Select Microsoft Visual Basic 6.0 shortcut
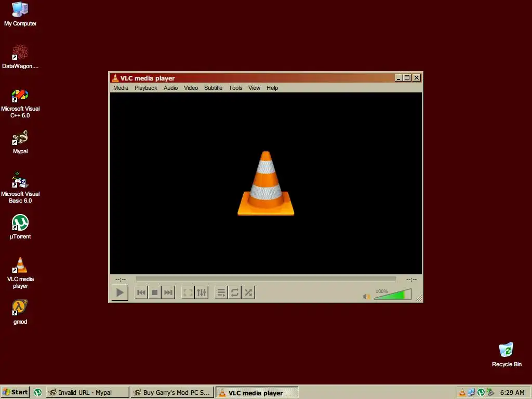Viewport: 532px width, 399px height. click(20, 188)
